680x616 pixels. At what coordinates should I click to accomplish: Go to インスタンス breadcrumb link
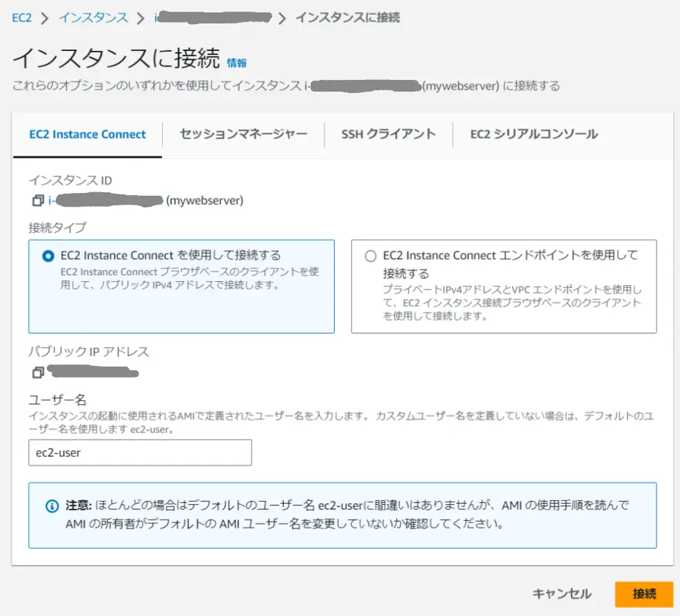pyautogui.click(x=93, y=18)
